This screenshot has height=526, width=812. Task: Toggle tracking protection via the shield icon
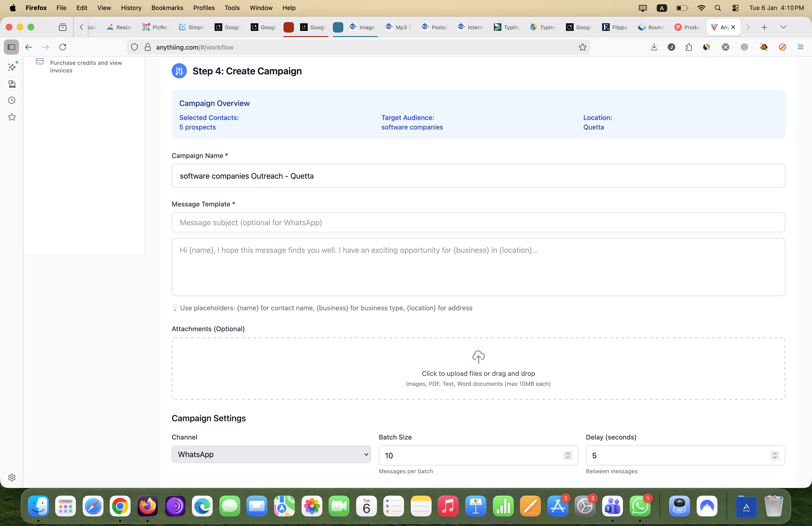pos(134,47)
